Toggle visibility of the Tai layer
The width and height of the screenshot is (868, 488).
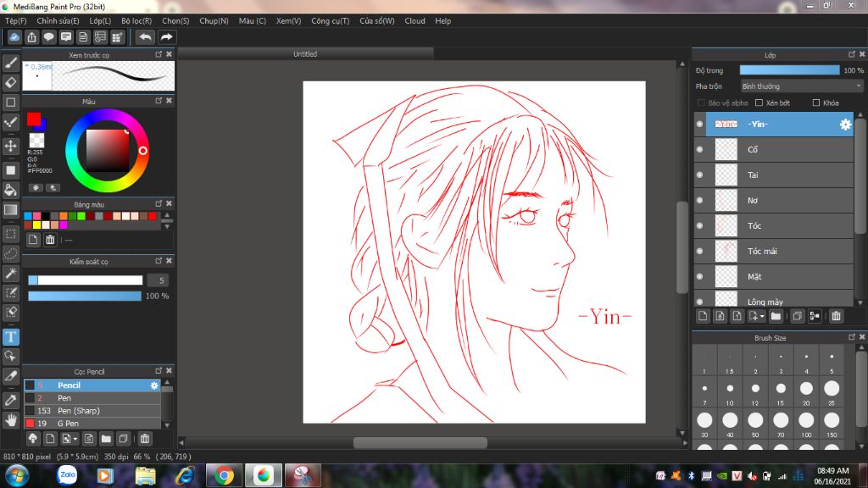click(699, 175)
